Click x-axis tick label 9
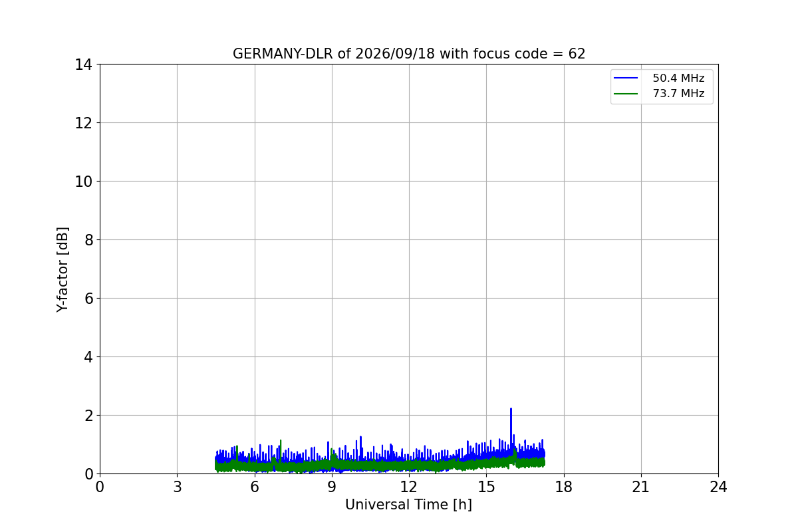 [x=332, y=487]
